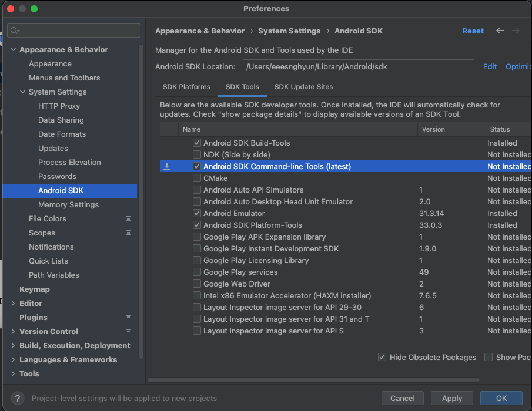Check Google Web Driver checkbox

coord(197,284)
